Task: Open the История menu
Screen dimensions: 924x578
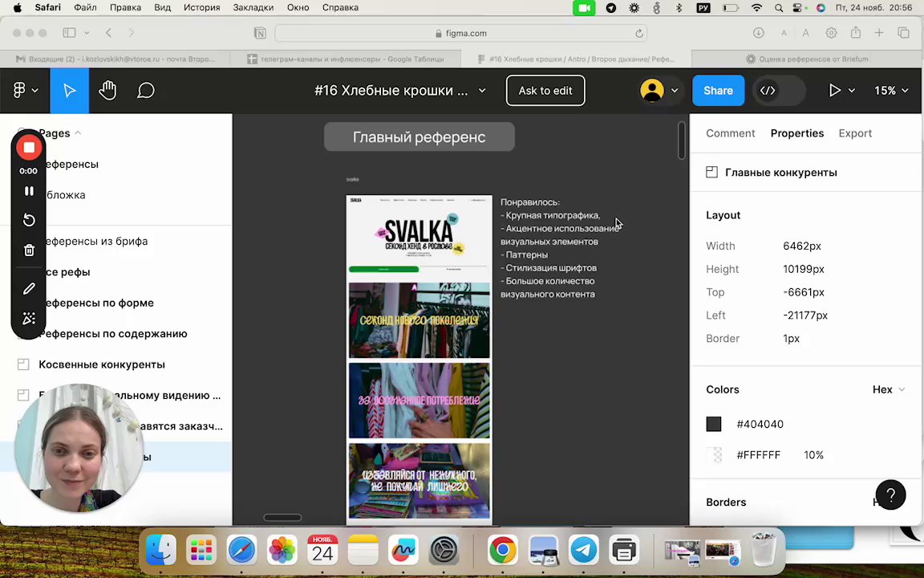Action: [x=201, y=8]
